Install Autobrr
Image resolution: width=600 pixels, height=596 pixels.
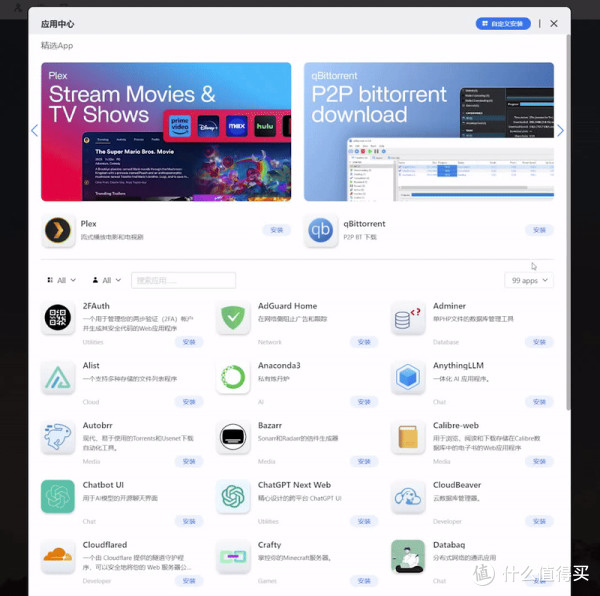(189, 461)
